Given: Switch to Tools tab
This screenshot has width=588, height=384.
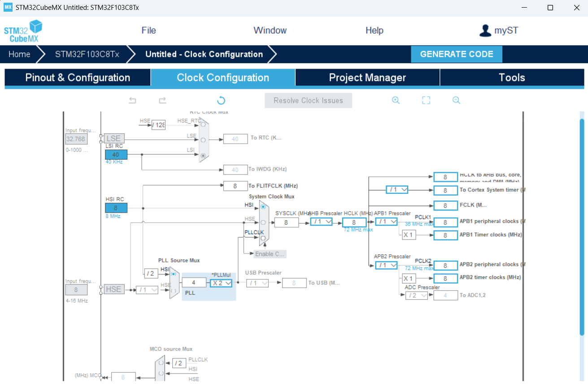Looking at the screenshot, I should [x=512, y=78].
